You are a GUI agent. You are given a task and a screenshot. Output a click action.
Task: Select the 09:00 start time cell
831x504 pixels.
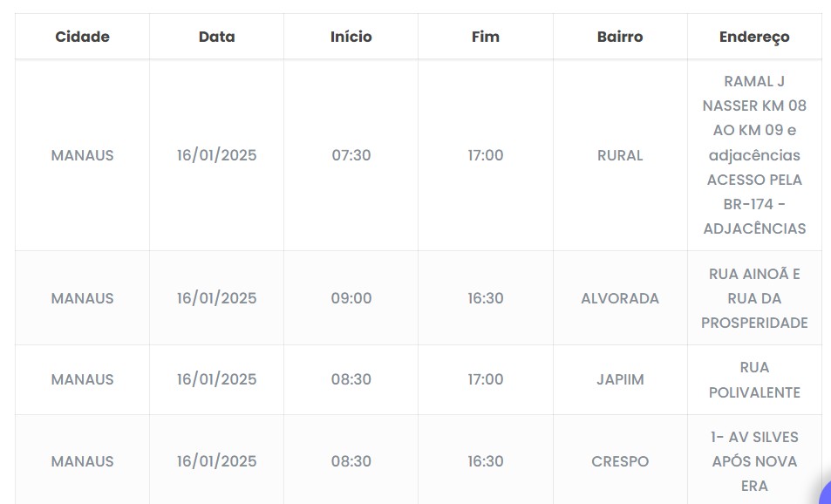[x=351, y=298]
